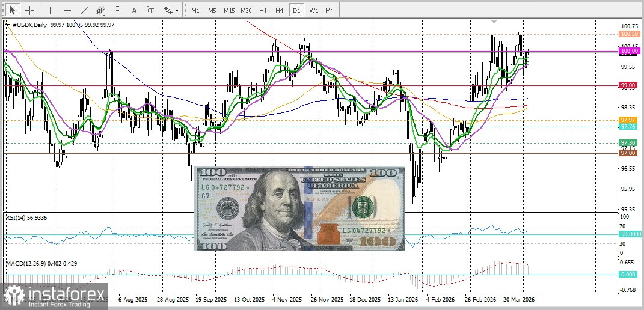Select the D1 daily timeframe
The image size is (644, 310).
tap(296, 10)
